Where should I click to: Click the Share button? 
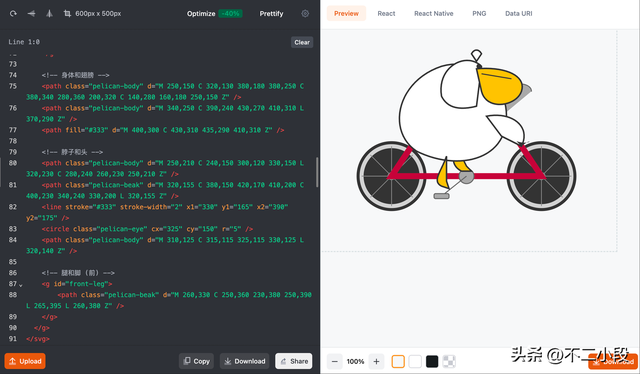294,361
